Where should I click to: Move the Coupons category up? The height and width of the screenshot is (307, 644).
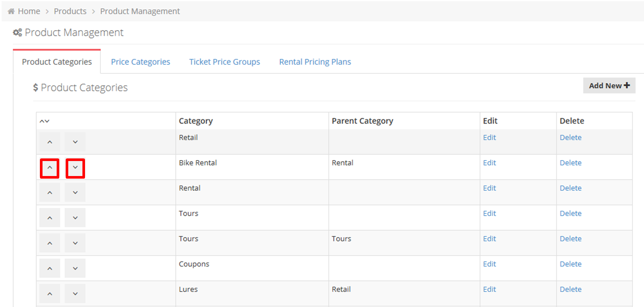(50, 268)
